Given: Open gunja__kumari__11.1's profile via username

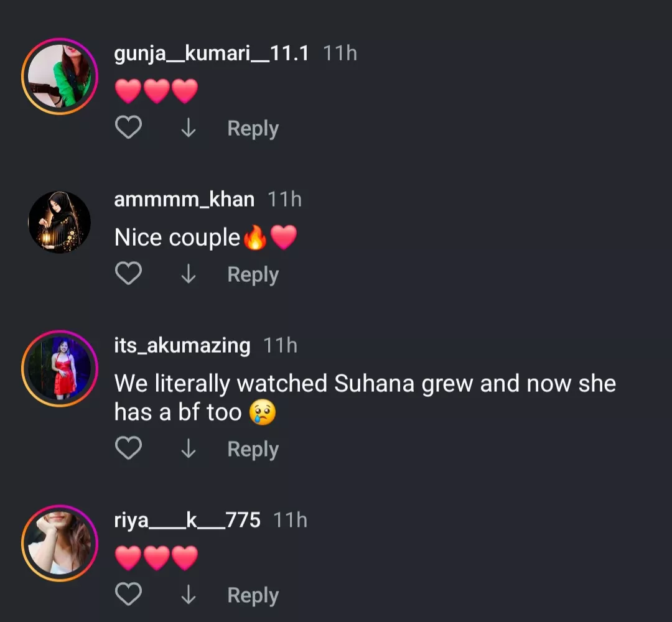Looking at the screenshot, I should (212, 53).
